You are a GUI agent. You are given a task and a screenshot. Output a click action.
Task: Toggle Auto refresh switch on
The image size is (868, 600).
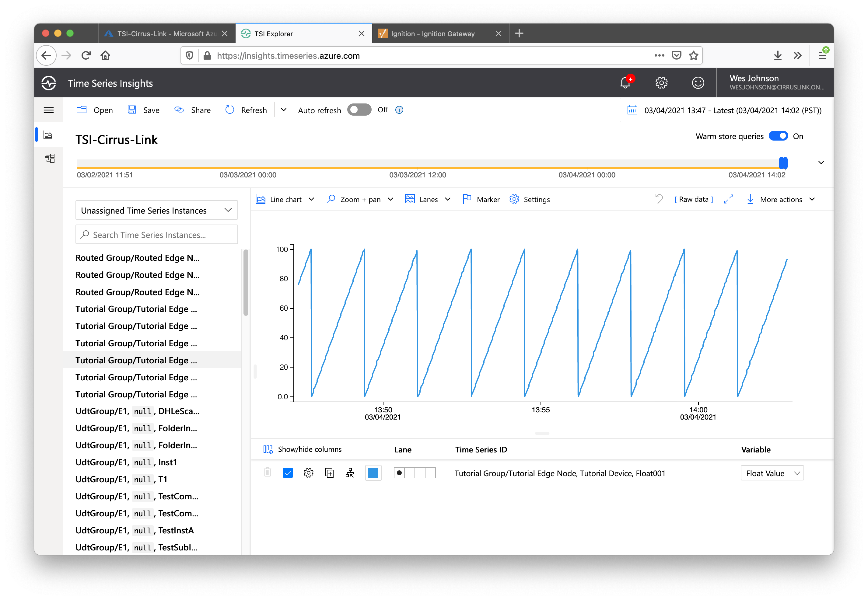tap(359, 110)
